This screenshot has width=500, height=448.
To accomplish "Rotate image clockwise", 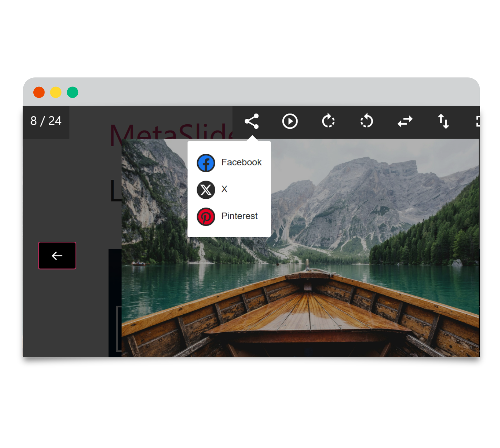I will click(328, 121).
